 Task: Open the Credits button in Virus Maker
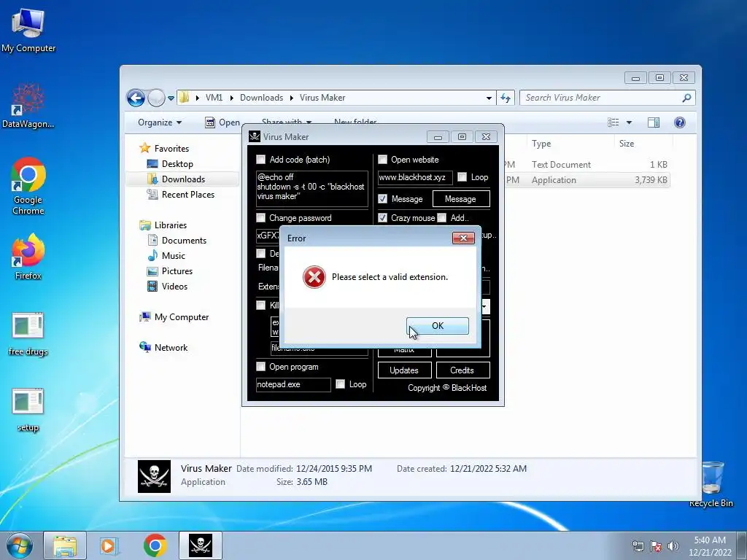tap(462, 370)
